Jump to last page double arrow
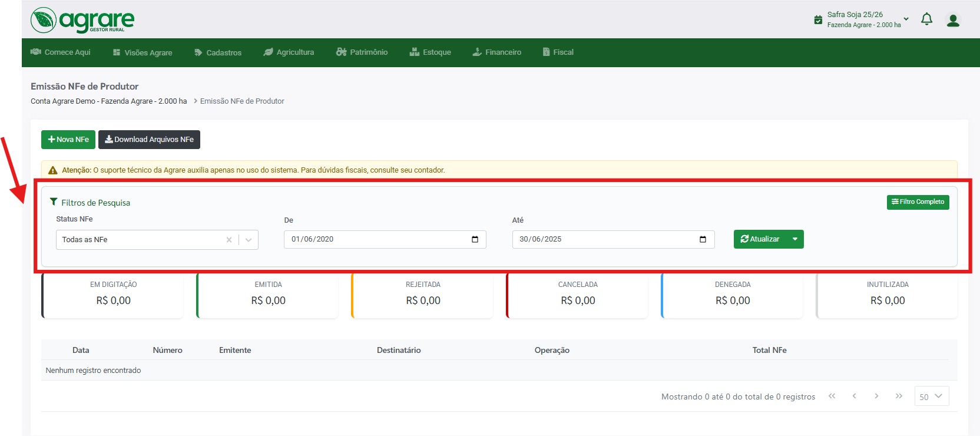 (899, 396)
